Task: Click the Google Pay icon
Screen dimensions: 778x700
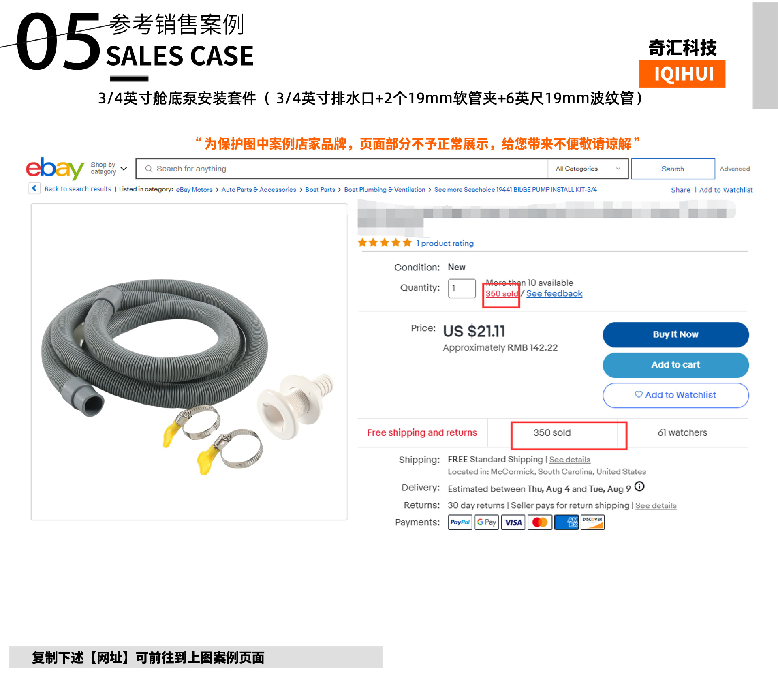Action: (x=486, y=522)
